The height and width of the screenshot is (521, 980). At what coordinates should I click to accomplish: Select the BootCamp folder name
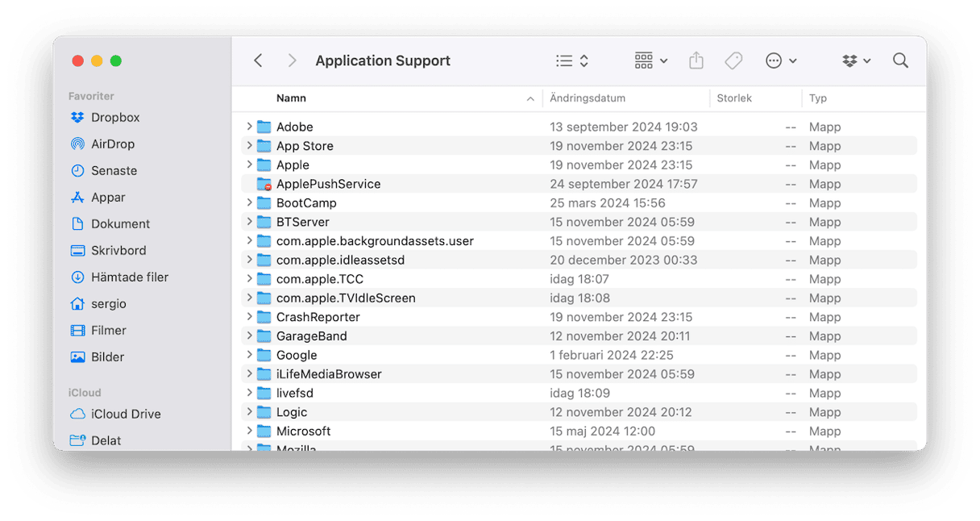point(306,203)
